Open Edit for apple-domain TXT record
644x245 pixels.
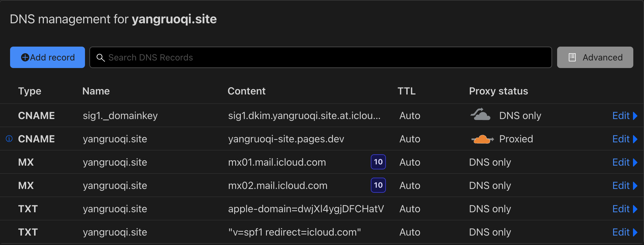pyautogui.click(x=624, y=209)
